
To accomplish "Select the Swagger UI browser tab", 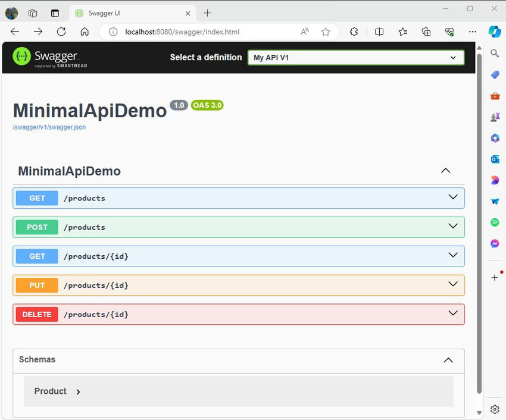I will [x=125, y=12].
